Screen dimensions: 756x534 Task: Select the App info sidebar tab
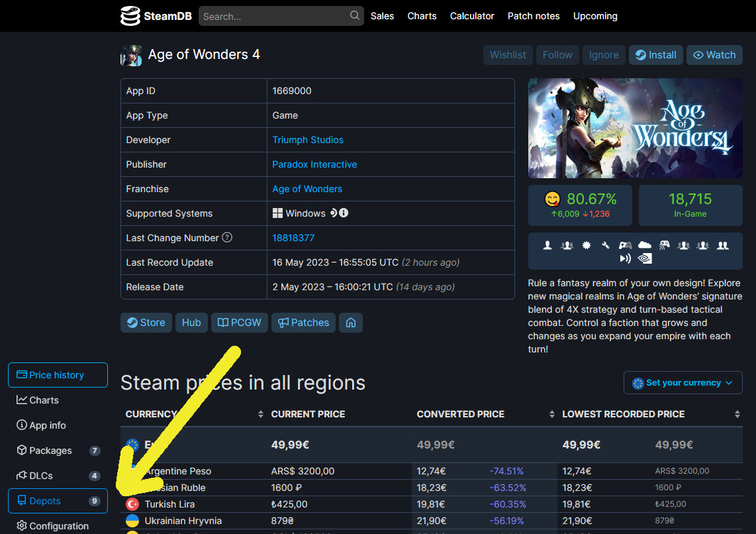[x=58, y=425]
